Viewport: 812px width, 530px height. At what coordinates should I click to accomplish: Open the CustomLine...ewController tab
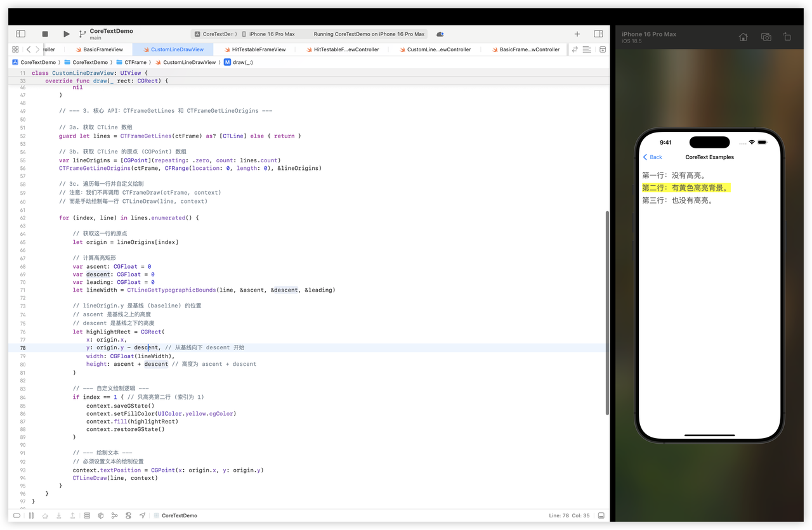click(435, 49)
